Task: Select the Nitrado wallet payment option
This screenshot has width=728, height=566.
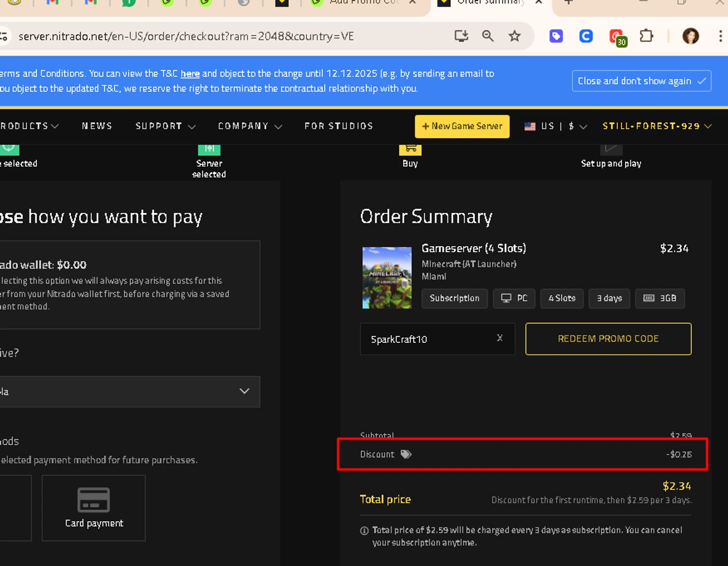Action: click(130, 285)
